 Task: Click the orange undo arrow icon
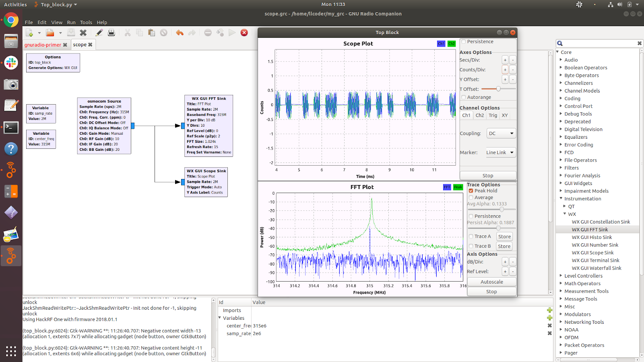[x=180, y=33]
